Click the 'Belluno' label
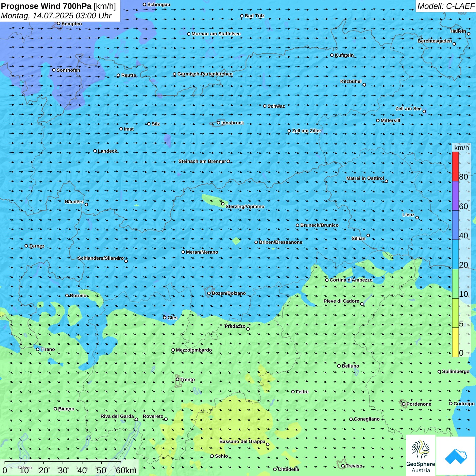This screenshot has height=476, width=476. 351,366
